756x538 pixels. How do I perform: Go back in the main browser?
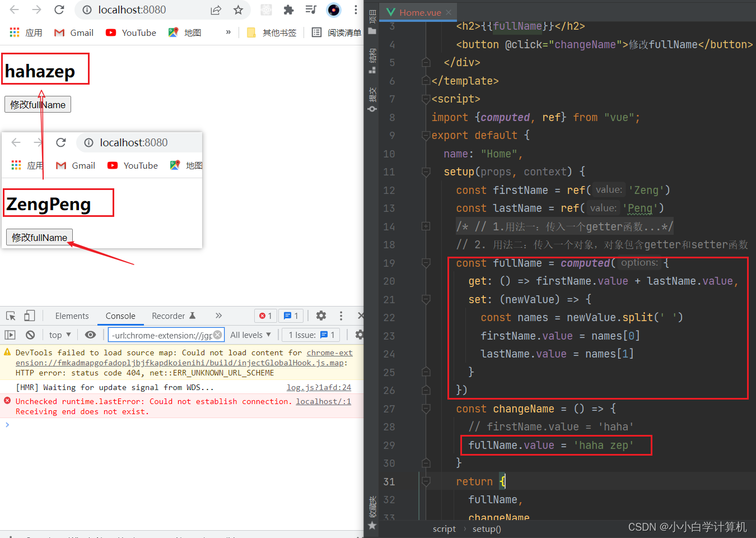point(15,10)
